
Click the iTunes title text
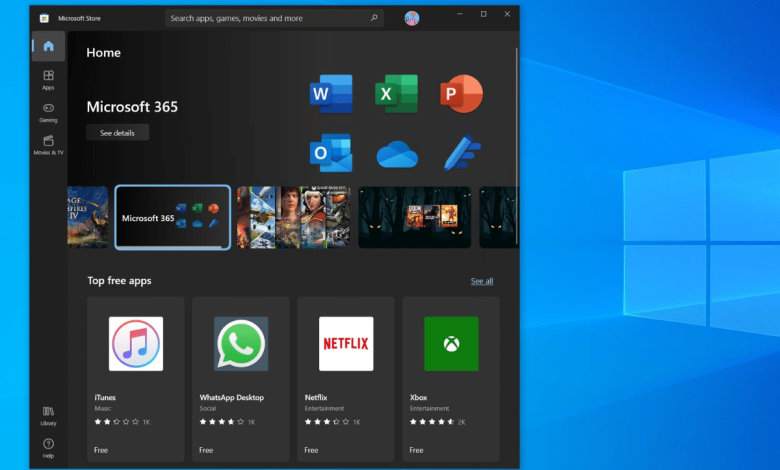click(105, 397)
